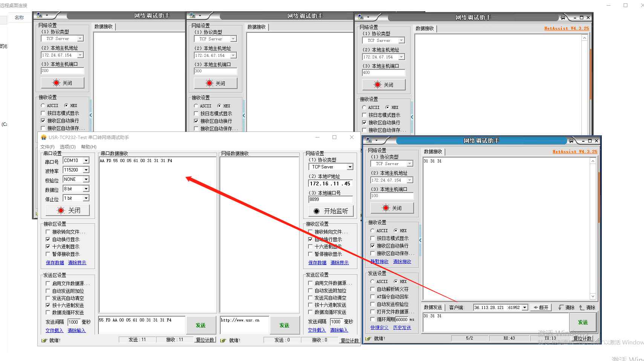
Task: Click scroll-up arrow of port 400 receive area
Action: 584,38
